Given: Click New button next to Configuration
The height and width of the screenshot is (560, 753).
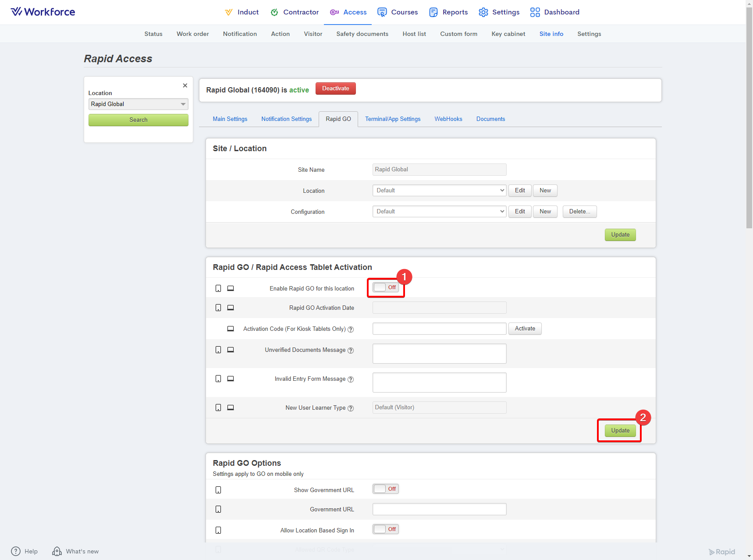Looking at the screenshot, I should pos(545,212).
